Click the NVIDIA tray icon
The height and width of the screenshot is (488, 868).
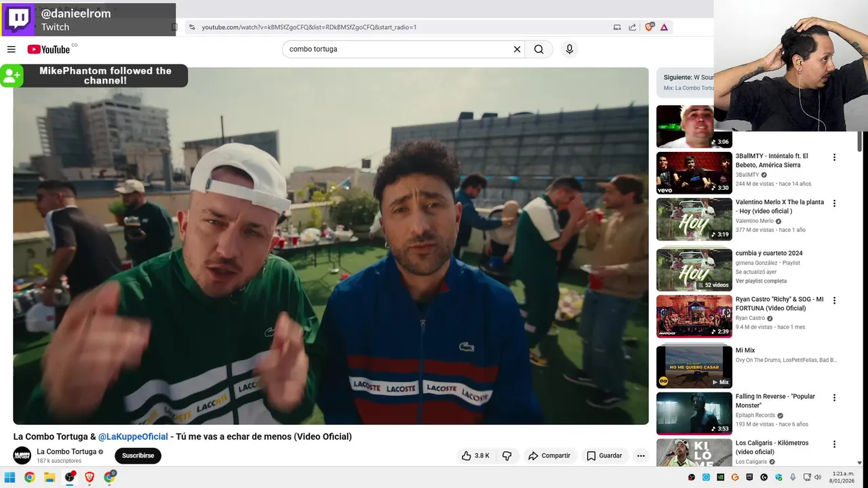(x=720, y=477)
